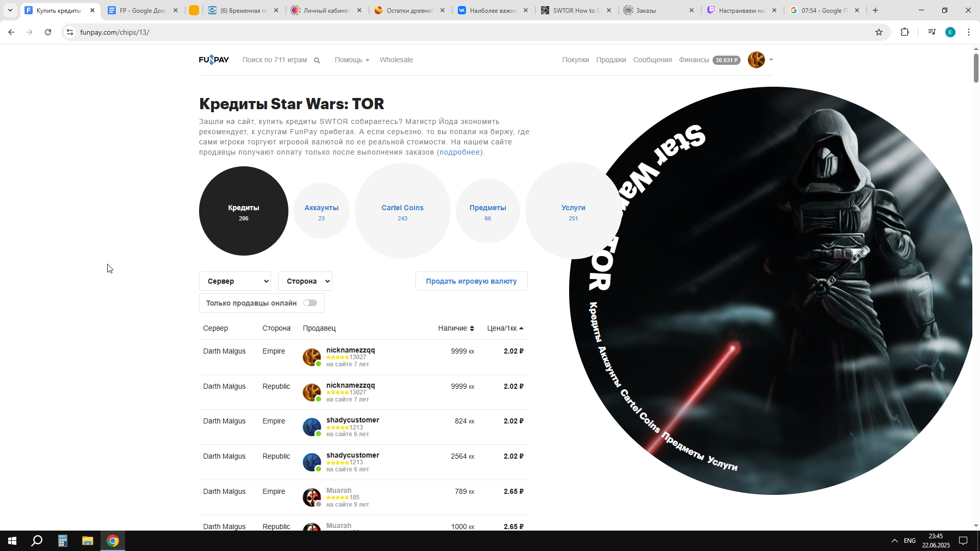Open the browser extensions puzzle icon
The width and height of the screenshot is (980, 551).
(904, 32)
